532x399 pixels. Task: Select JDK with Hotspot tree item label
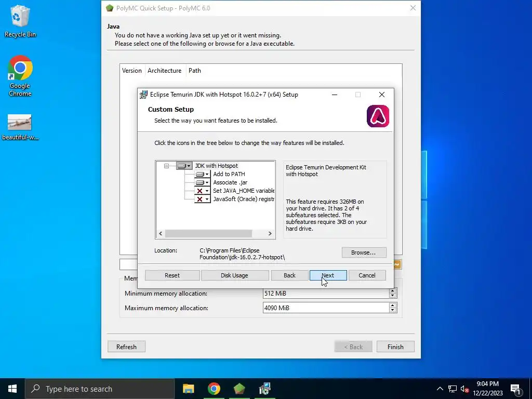coord(217,166)
